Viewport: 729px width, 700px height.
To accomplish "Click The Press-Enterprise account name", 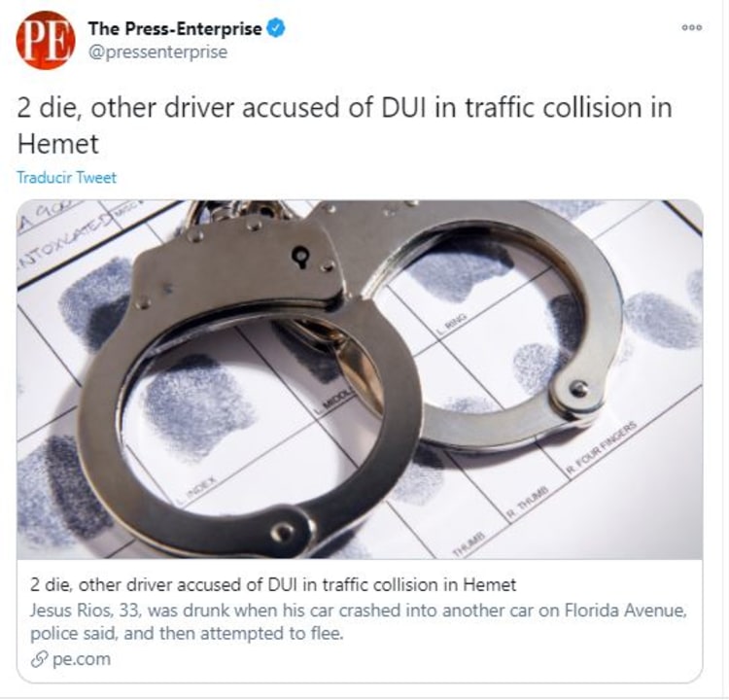I will (x=175, y=29).
